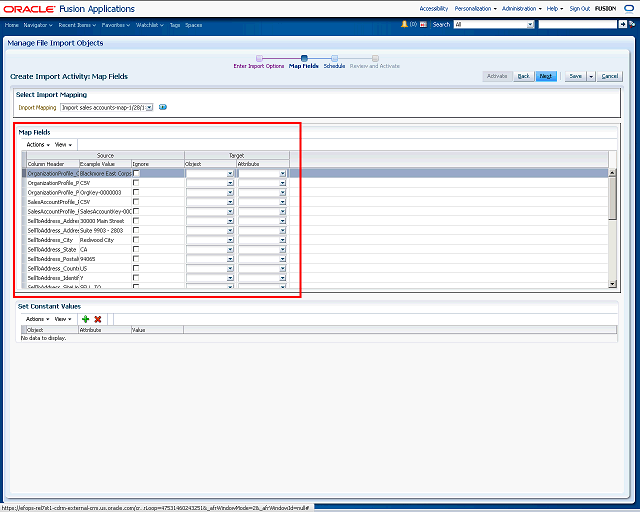This screenshot has height=512, width=640.
Task: Click the notifications bell icon
Action: pyautogui.click(x=404, y=23)
